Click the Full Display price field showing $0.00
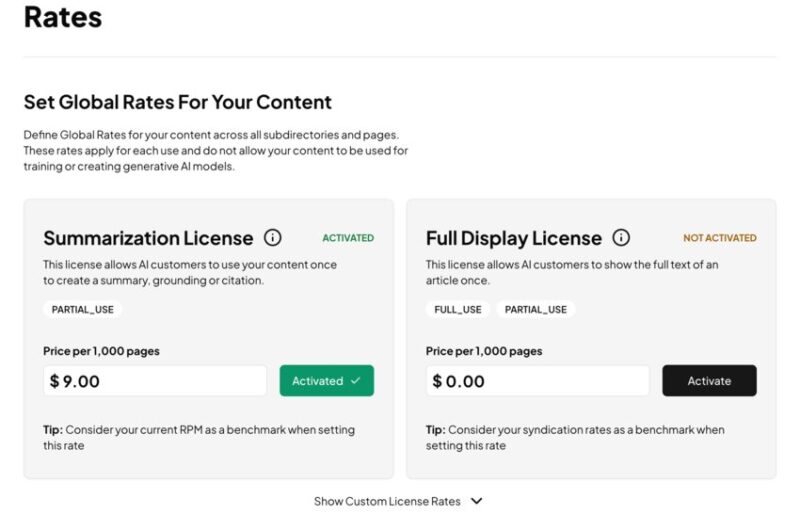Viewport: 800px width, 530px height. pos(538,381)
